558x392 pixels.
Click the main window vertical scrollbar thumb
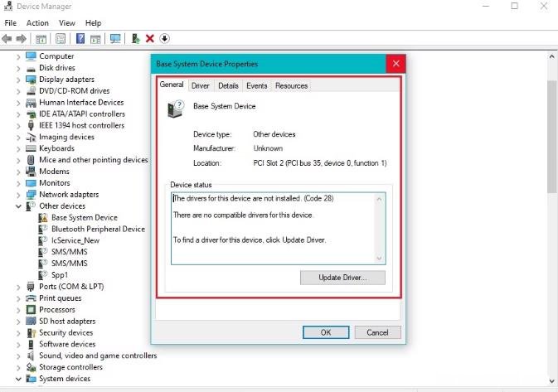pos(551,137)
